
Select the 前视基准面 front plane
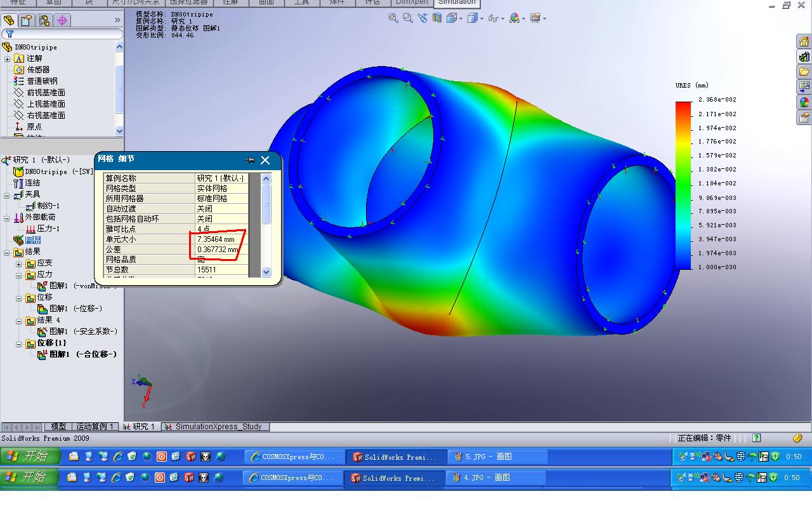tap(46, 93)
